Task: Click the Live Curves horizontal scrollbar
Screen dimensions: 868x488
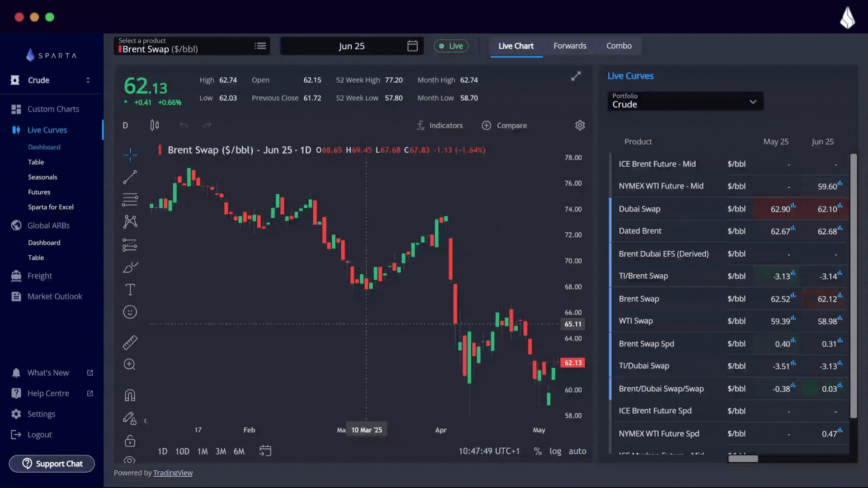Action: pyautogui.click(x=743, y=459)
